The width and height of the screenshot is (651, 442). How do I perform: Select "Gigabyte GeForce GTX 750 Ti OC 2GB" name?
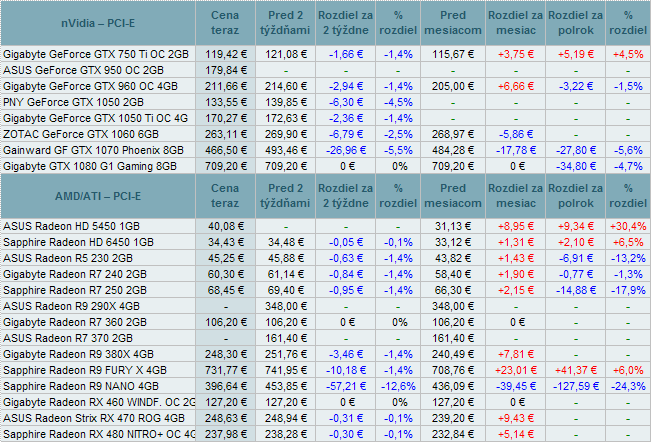(x=96, y=54)
